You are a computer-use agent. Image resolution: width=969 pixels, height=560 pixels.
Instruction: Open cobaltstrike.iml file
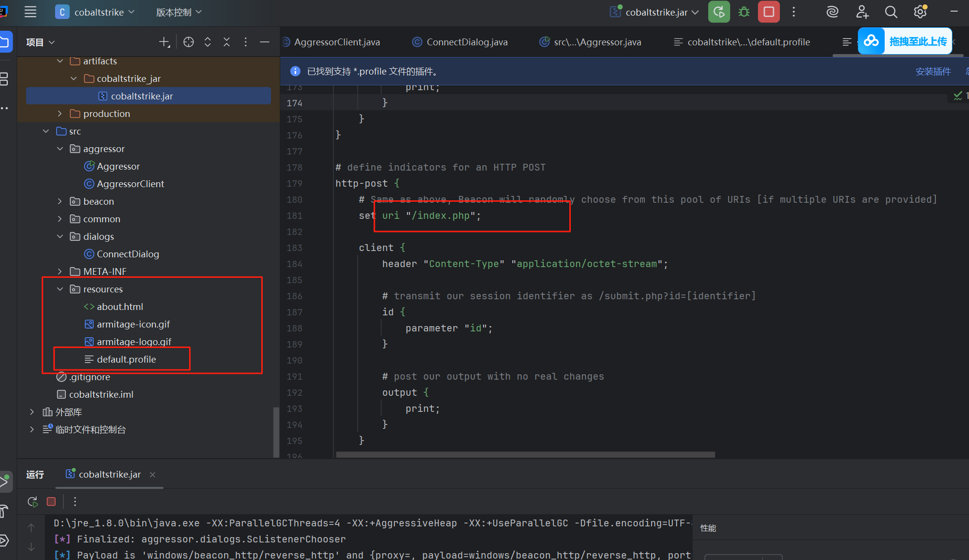click(101, 394)
